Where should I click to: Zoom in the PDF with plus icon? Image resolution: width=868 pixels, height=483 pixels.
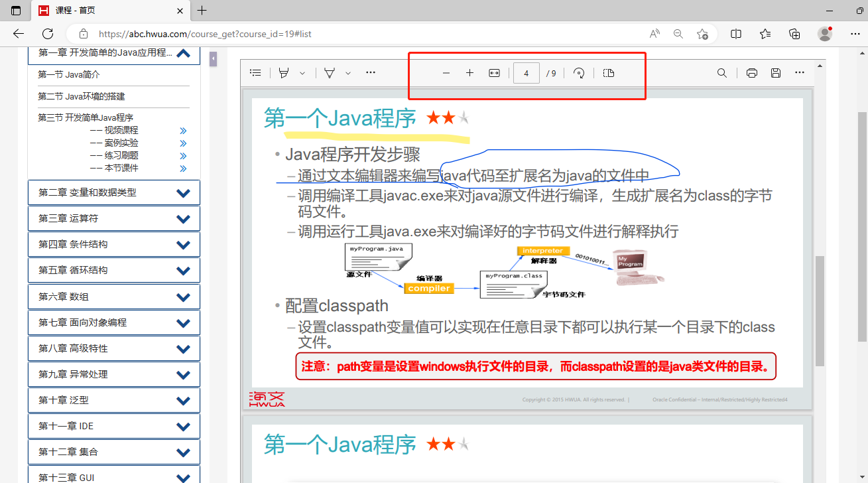(x=469, y=73)
